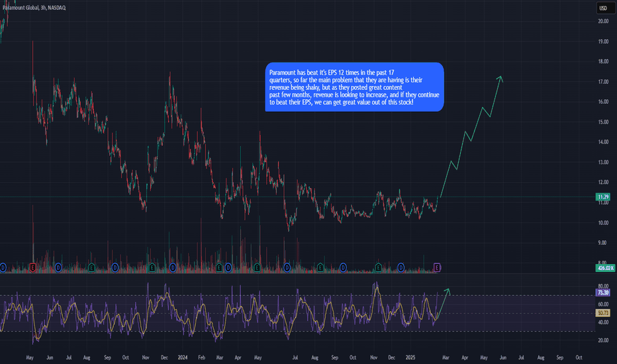Viewport: 617px width, 364px height.
Task: Click the 73.30 RSI value label
Action: [x=603, y=293]
